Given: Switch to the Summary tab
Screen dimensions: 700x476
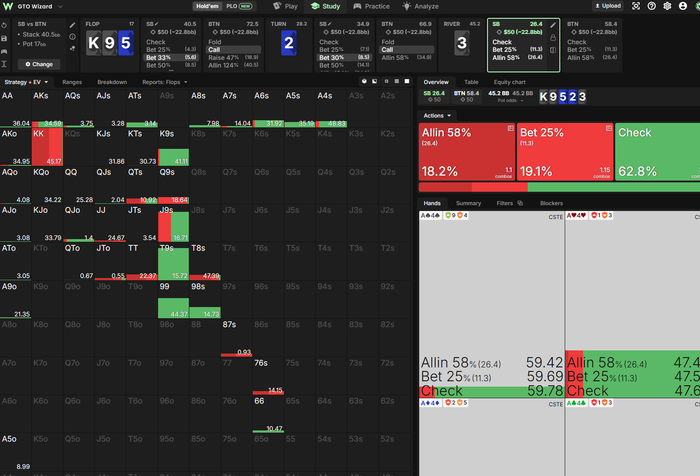Looking at the screenshot, I should click(468, 203).
